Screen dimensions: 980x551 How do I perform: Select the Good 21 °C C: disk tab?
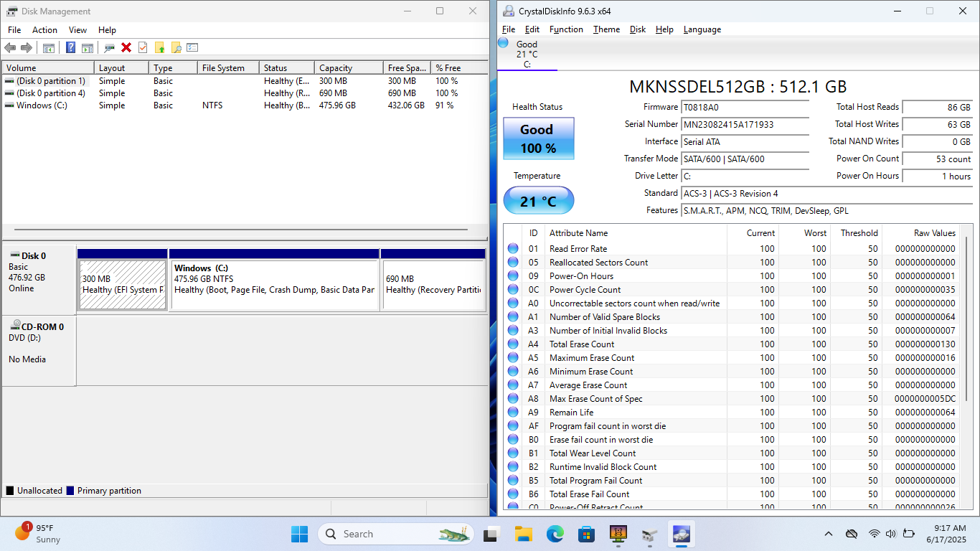tap(527, 54)
